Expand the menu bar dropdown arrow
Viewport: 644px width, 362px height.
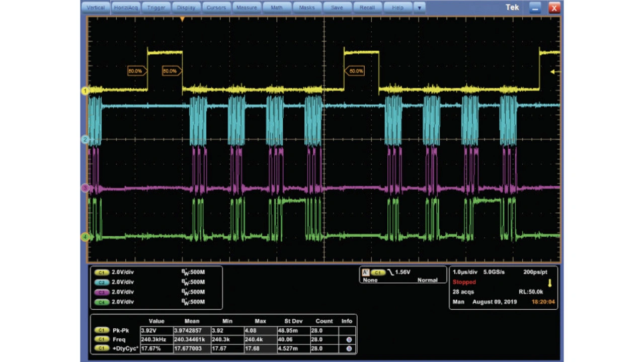point(420,8)
